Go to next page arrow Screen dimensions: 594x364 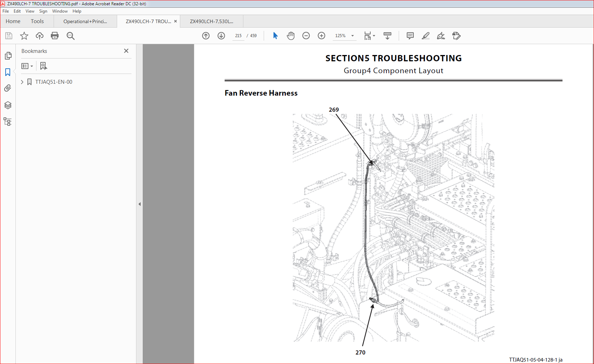221,36
